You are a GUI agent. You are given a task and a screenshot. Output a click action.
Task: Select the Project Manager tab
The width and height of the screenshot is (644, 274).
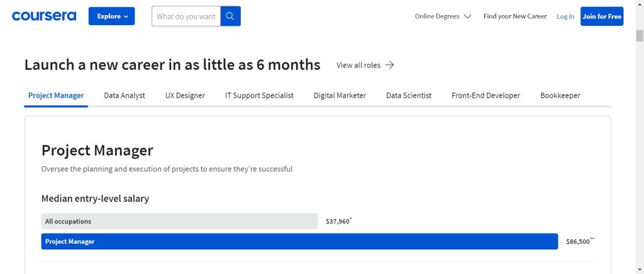point(56,96)
